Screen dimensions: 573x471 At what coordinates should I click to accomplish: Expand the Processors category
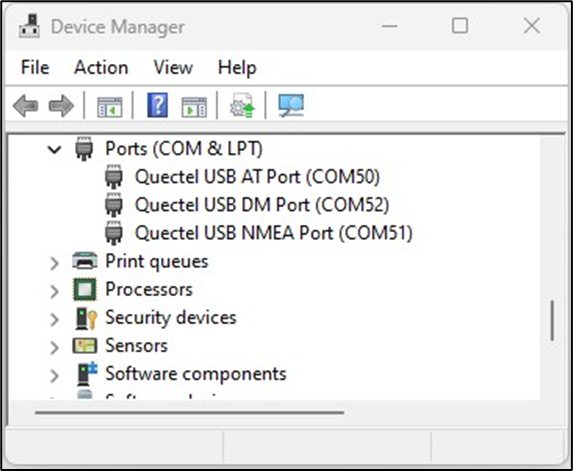coord(54,291)
